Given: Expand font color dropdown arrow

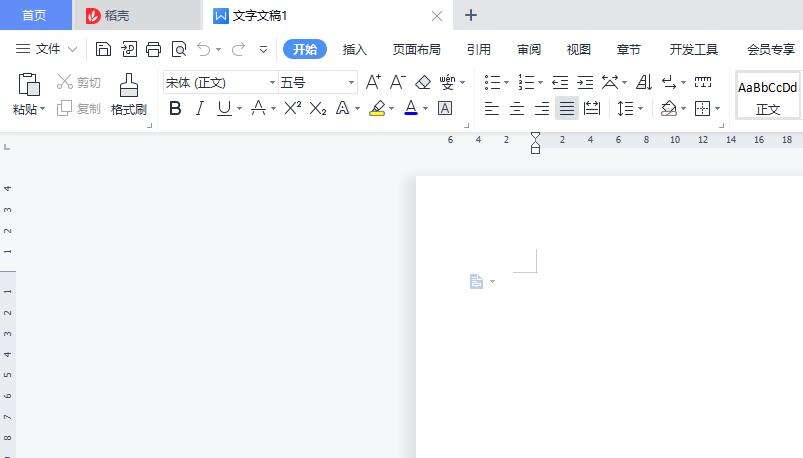Looking at the screenshot, I should 426,109.
